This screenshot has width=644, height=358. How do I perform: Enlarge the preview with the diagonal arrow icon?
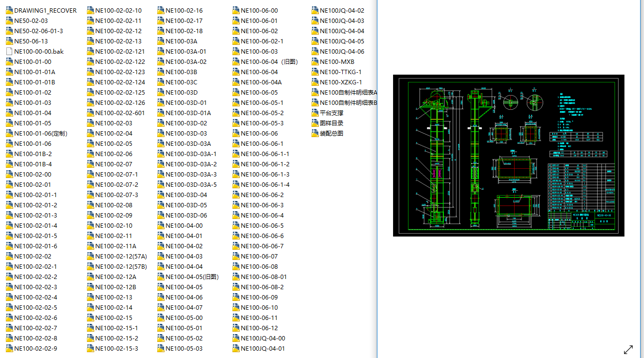pos(628,349)
